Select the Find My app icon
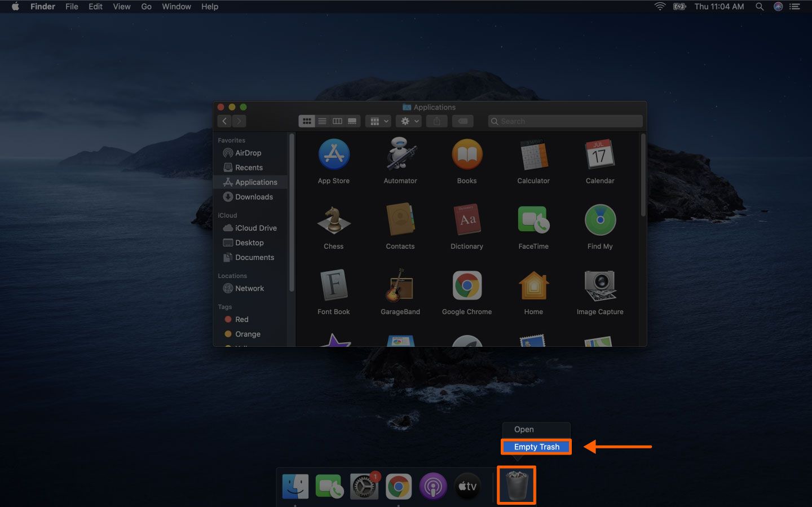The image size is (812, 507). pyautogui.click(x=600, y=219)
